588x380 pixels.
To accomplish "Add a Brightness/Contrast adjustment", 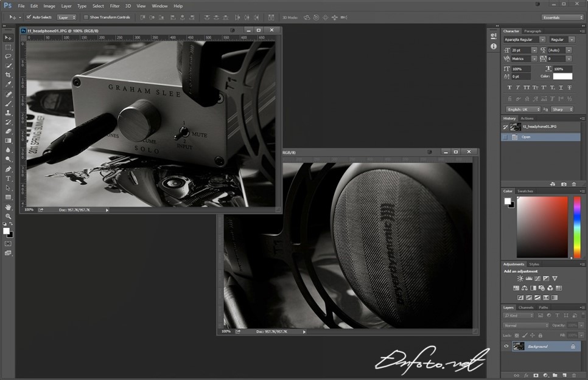I will [520, 278].
